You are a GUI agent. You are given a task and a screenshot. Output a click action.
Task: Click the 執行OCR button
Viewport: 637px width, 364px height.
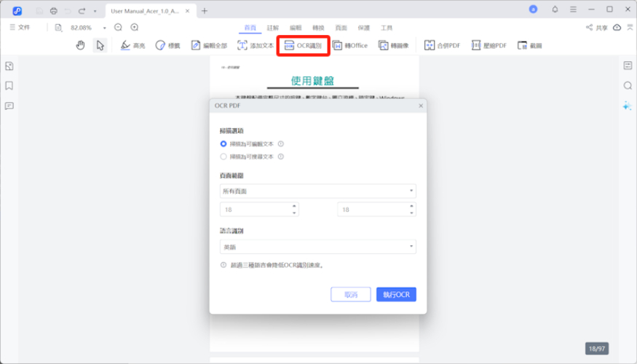[396, 295]
